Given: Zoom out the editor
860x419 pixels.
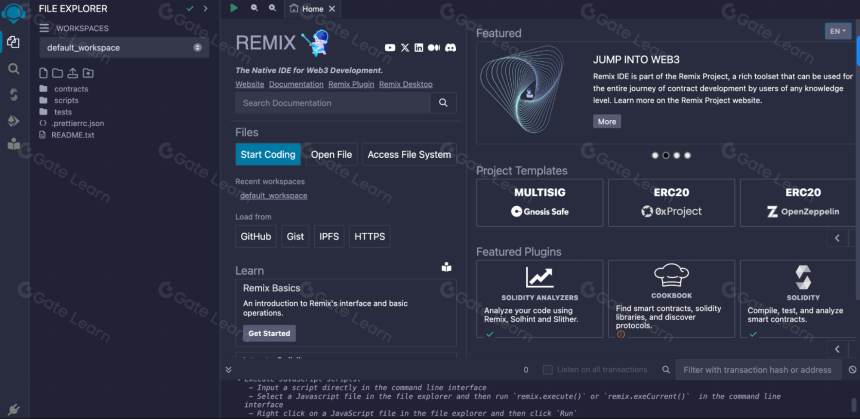Looking at the screenshot, I should [x=254, y=8].
